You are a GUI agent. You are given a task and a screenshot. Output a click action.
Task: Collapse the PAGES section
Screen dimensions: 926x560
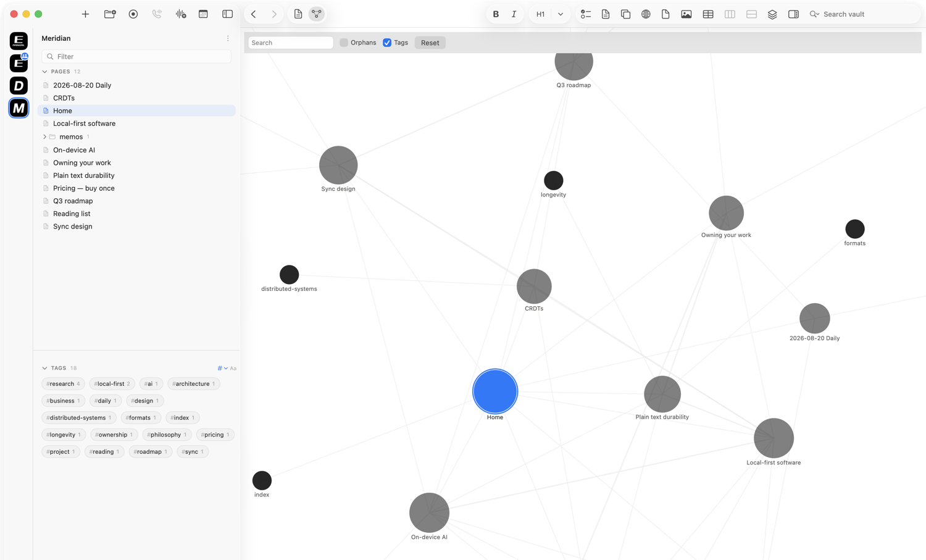point(44,72)
